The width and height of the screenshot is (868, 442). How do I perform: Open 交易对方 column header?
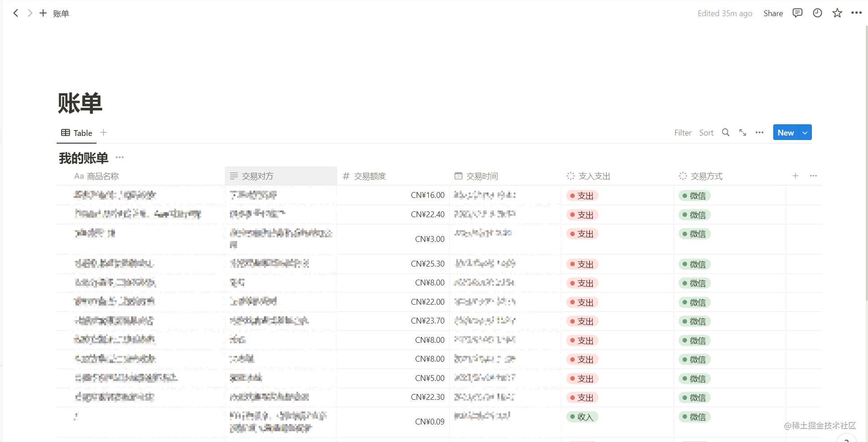coord(281,176)
